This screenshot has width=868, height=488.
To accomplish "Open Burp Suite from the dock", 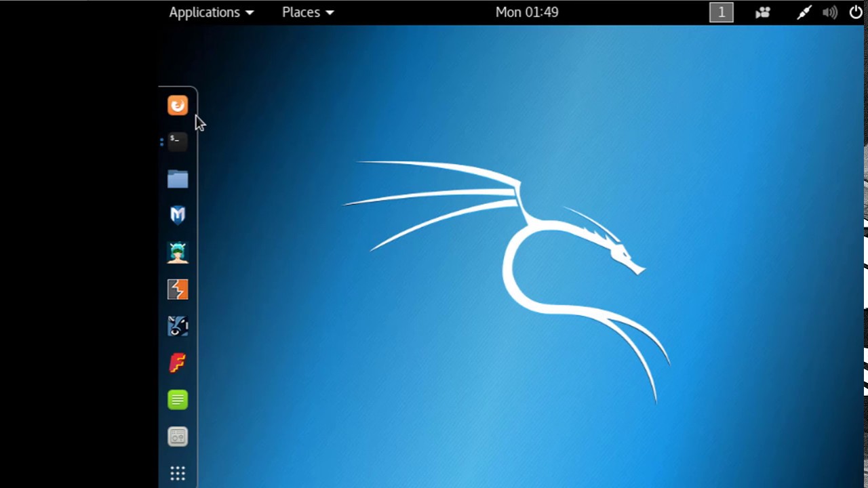I will (x=178, y=289).
